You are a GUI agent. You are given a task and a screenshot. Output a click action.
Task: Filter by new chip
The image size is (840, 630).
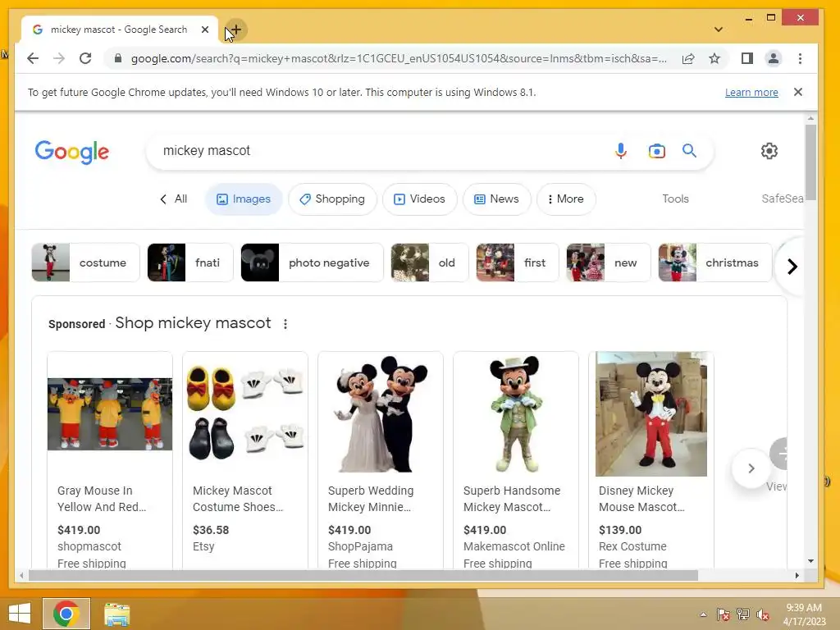click(x=609, y=262)
